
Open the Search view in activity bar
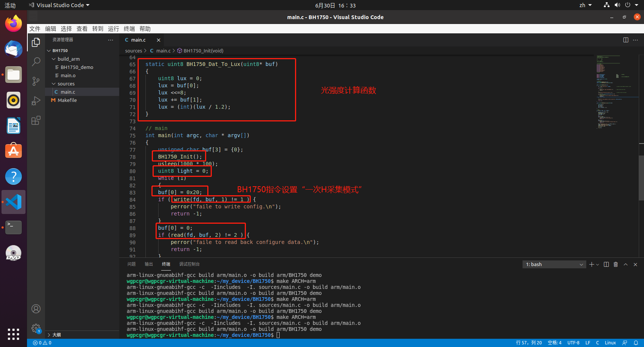coord(36,62)
